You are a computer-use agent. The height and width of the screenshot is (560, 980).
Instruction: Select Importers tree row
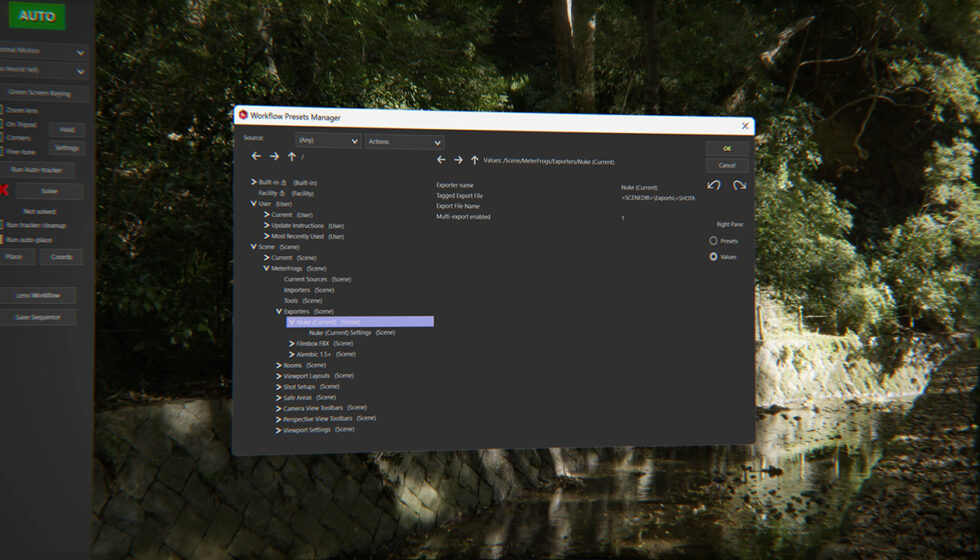tap(309, 290)
